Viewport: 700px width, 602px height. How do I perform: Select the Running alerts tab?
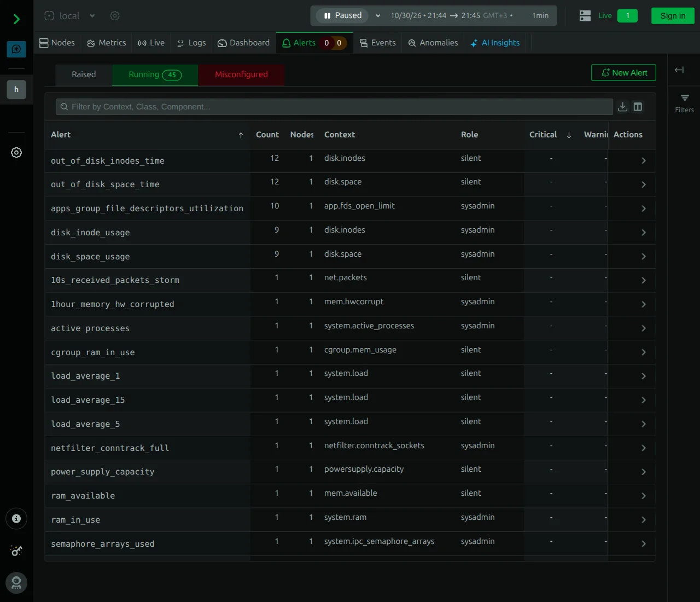coord(155,74)
